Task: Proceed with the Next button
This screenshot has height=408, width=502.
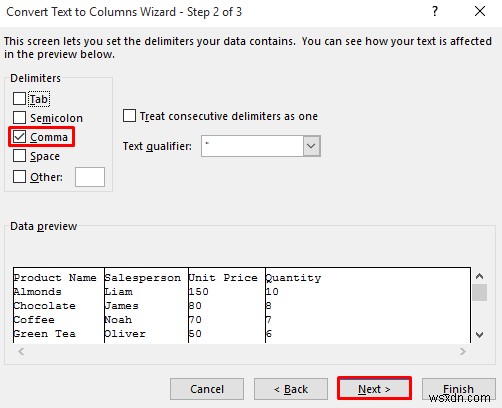Action: [374, 388]
